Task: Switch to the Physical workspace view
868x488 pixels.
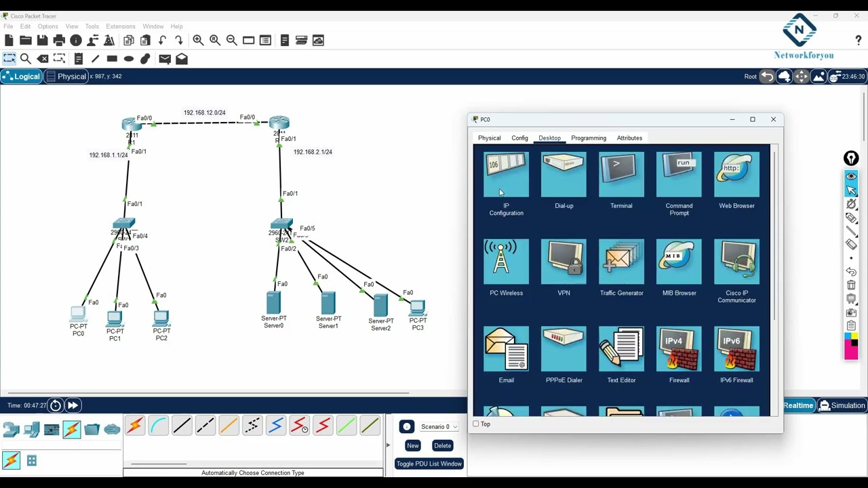Action: click(66, 77)
